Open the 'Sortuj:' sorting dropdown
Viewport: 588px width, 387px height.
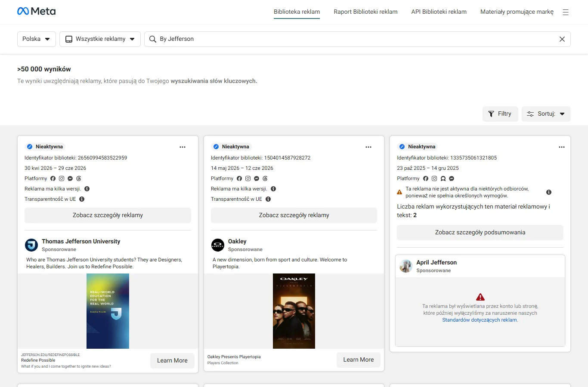(546, 114)
